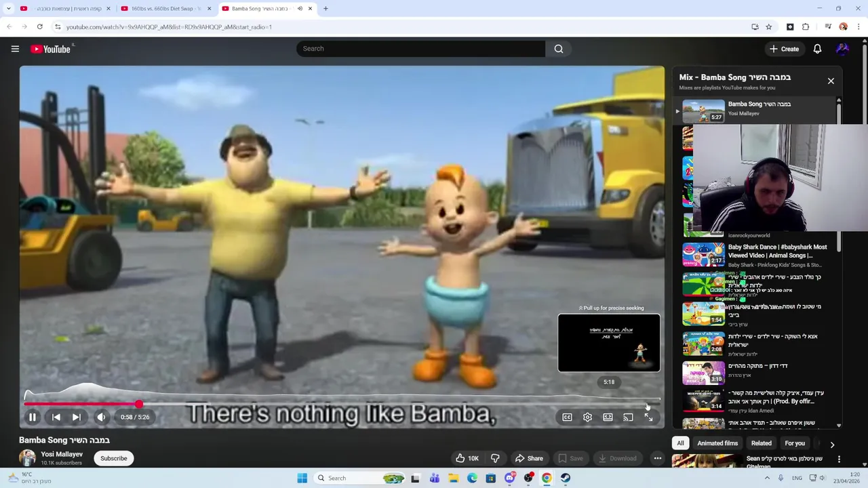Viewport: 868px width, 488px height.
Task: Skip to the next video
Action: pos(77,418)
